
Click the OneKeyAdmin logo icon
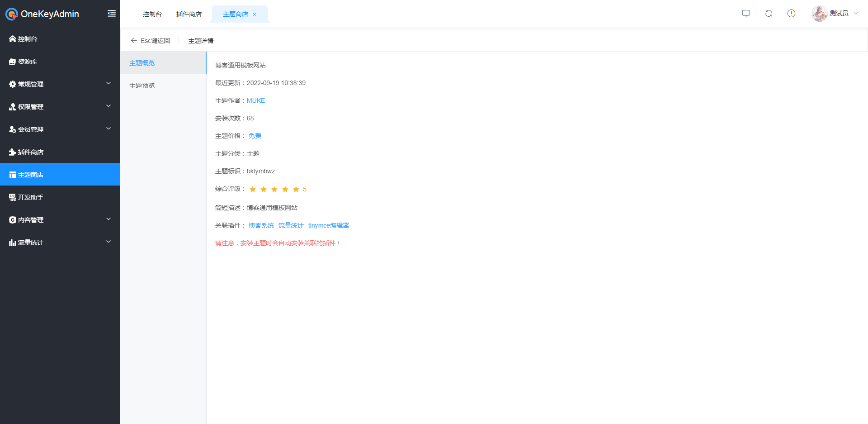click(x=12, y=14)
